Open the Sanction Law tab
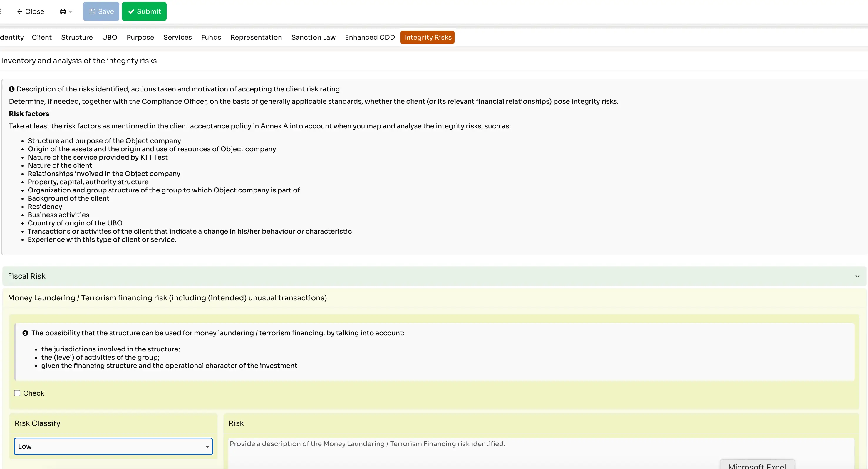868x469 pixels. pyautogui.click(x=313, y=37)
